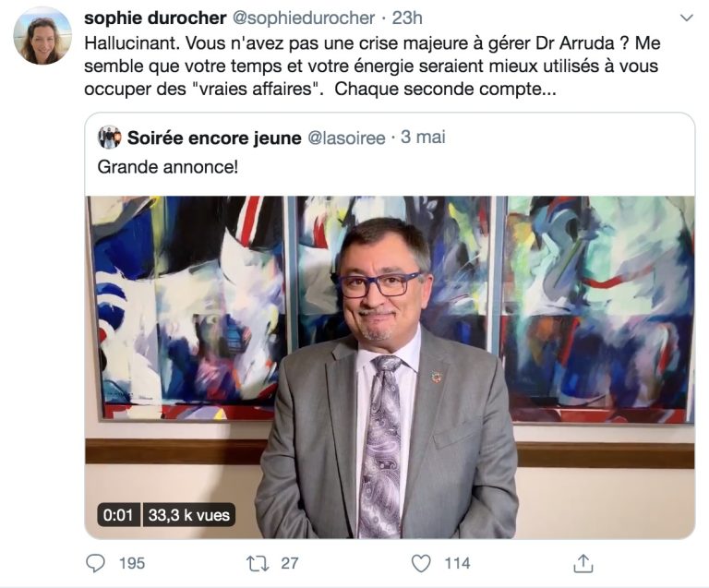Open the Soirée encore jeune avatar
The image size is (709, 588).
(x=110, y=138)
